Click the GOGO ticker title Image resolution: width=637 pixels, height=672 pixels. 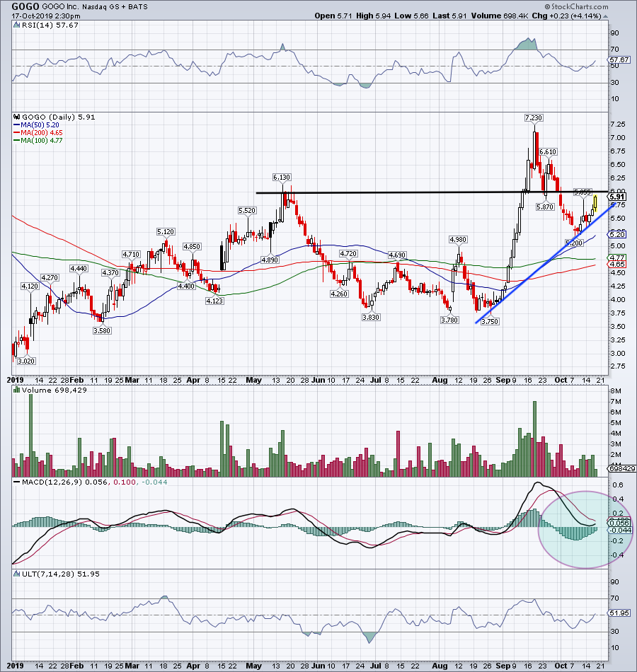pyautogui.click(x=25, y=6)
